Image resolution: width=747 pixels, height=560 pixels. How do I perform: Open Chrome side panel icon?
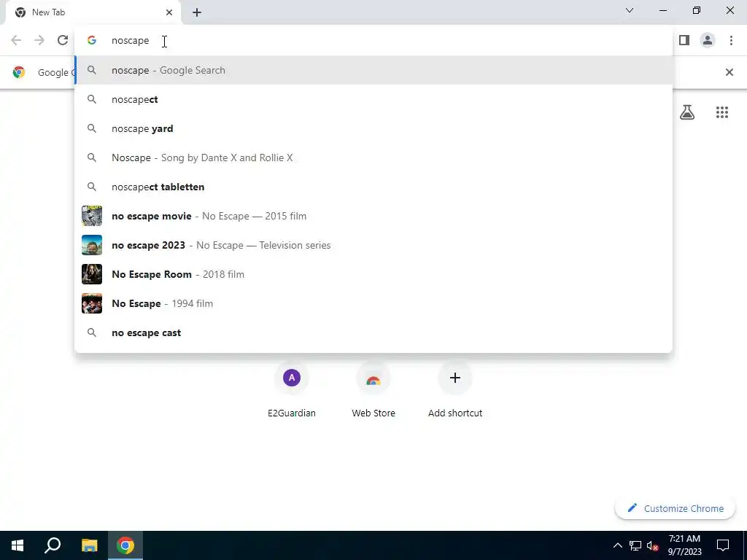tap(684, 41)
